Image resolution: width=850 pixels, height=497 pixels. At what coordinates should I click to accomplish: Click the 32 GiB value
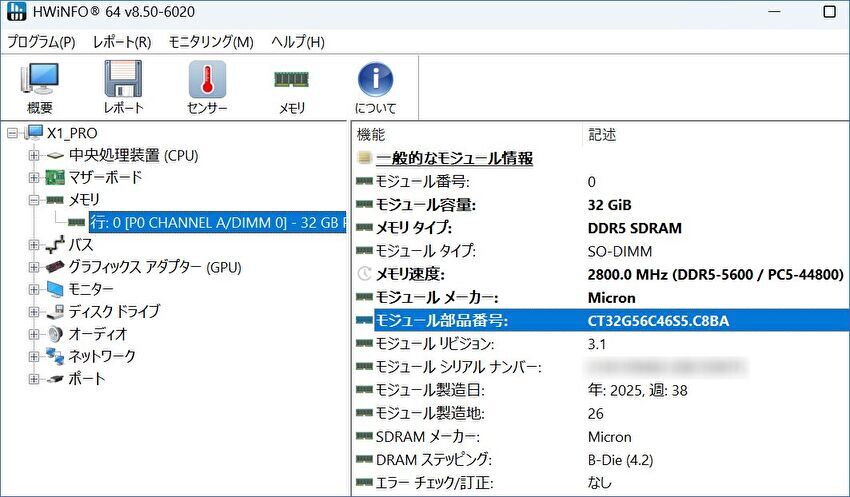(609, 205)
